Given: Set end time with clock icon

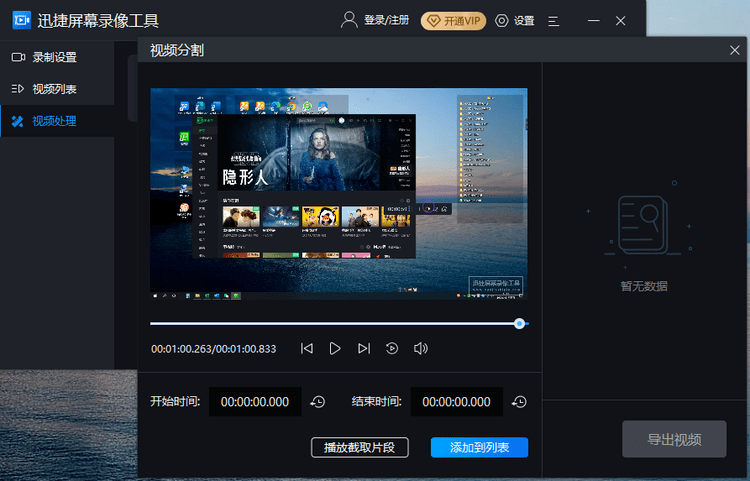Looking at the screenshot, I should (519, 402).
